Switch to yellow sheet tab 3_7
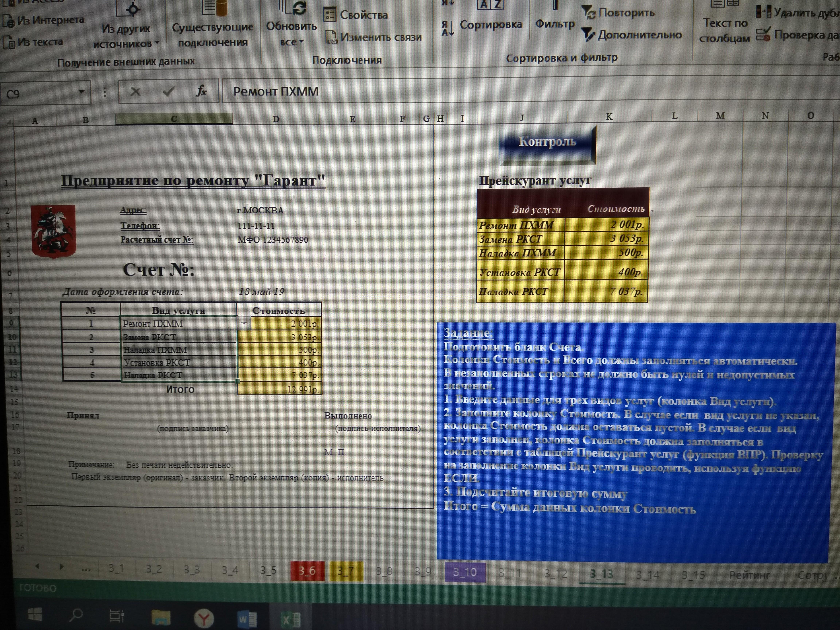The image size is (840, 630). coord(346,571)
